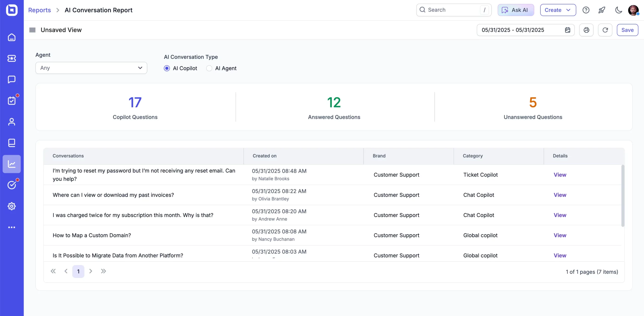Image resolution: width=644 pixels, height=316 pixels.
Task: Save the current view
Action: pyautogui.click(x=627, y=30)
